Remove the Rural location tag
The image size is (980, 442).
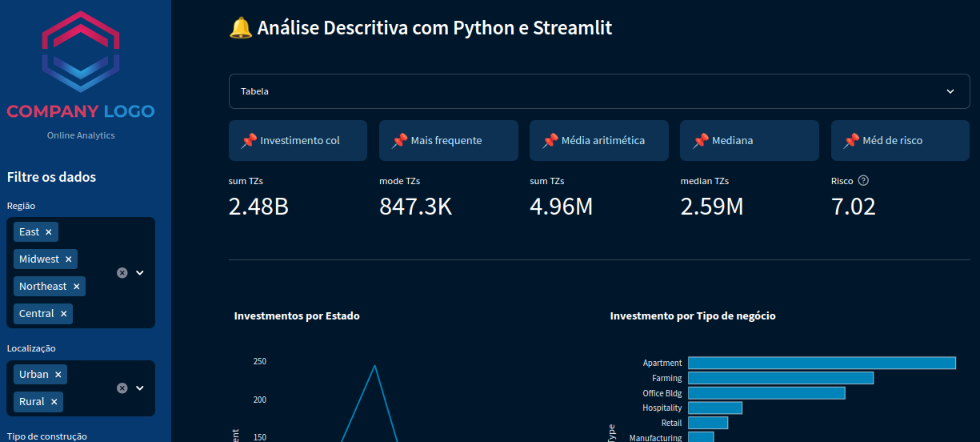tap(54, 402)
